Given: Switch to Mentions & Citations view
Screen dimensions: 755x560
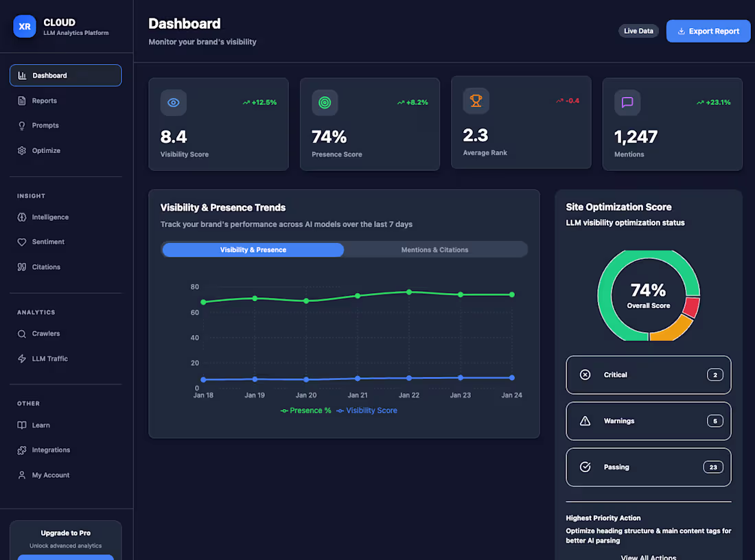Looking at the screenshot, I should 435,249.
